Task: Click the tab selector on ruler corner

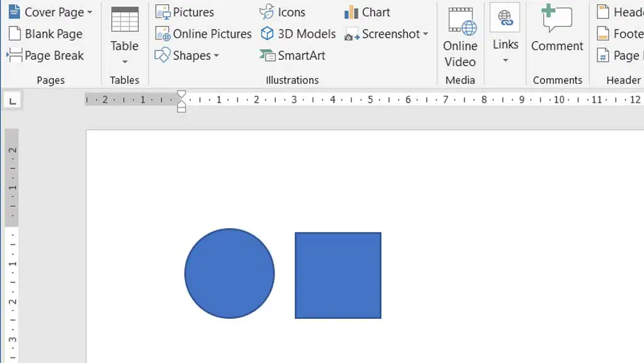Action: click(13, 101)
